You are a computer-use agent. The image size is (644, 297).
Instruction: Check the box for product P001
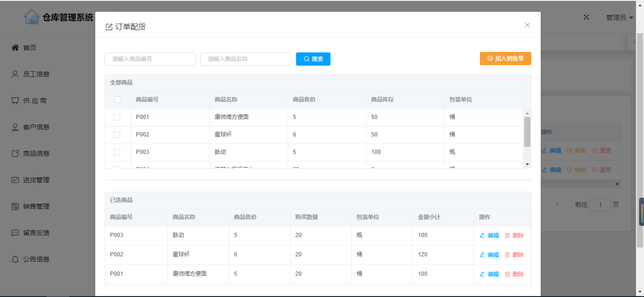[117, 117]
